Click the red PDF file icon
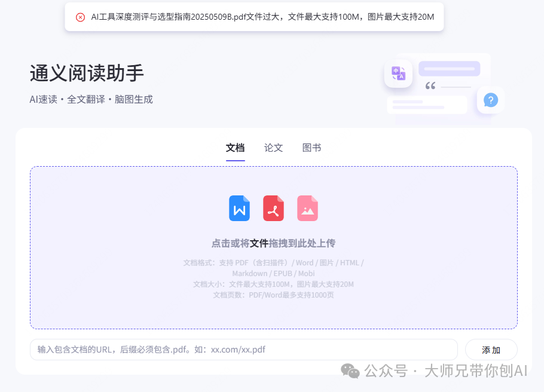Image resolution: width=544 pixels, height=392 pixels. (273, 208)
